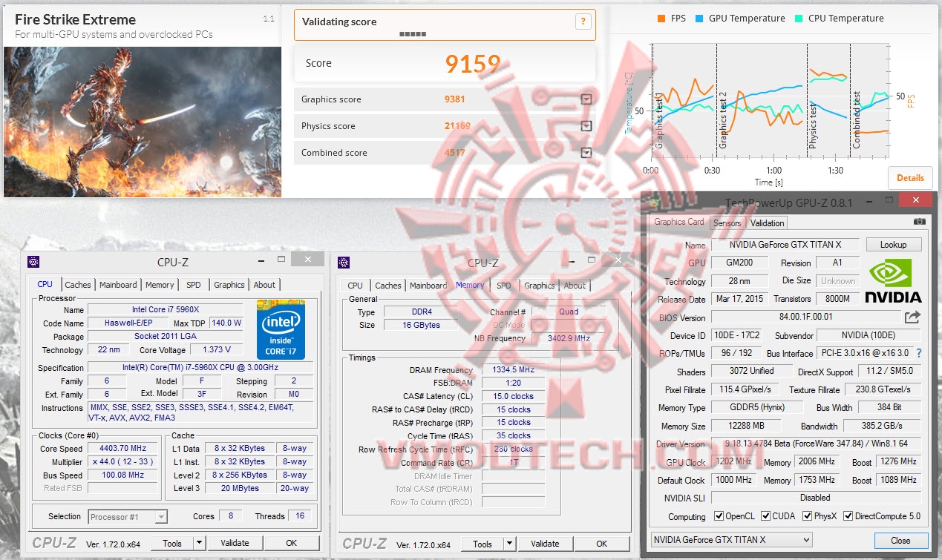Click the GPU name field NVIDIA GeForce GTX TITAN X
Image resolution: width=942 pixels, height=560 pixels.
coord(785,245)
